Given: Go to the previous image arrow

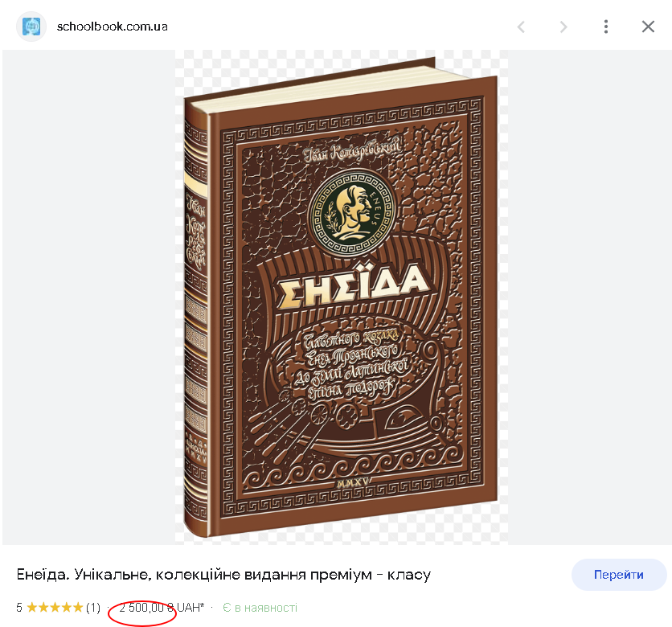Looking at the screenshot, I should point(521,27).
